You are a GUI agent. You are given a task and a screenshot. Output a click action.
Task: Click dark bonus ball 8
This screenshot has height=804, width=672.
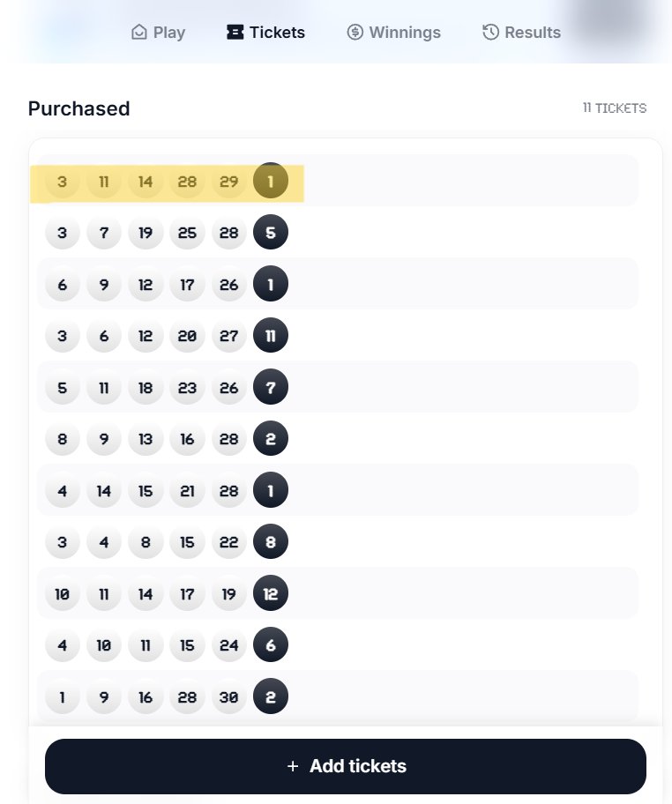pyautogui.click(x=271, y=542)
